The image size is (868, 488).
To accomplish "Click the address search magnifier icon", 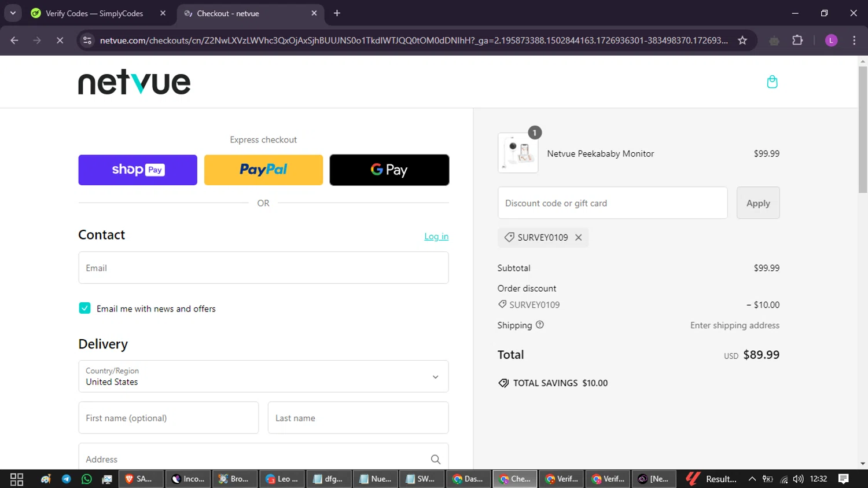I will (x=436, y=459).
